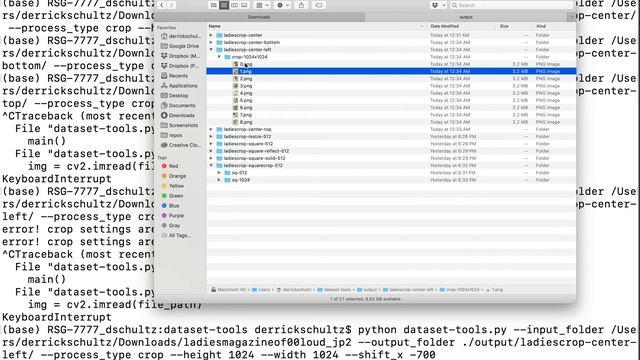Expand the ladiescrop-square-solid-512 folder
This screenshot has width=640, height=360.
click(211, 158)
